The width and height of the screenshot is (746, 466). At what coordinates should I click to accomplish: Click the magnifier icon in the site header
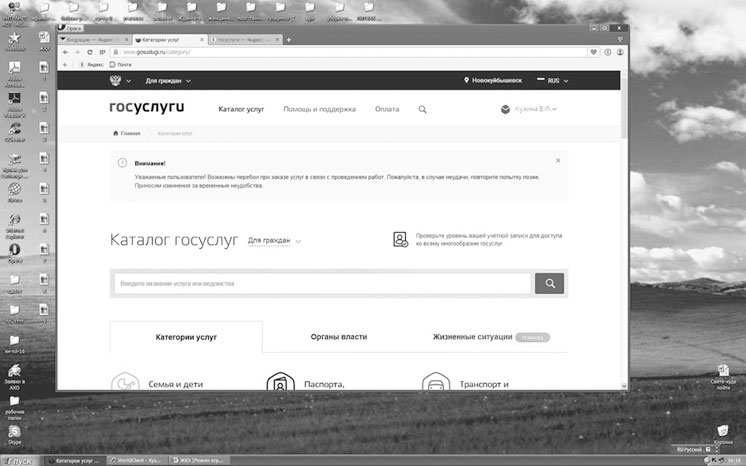coord(422,109)
